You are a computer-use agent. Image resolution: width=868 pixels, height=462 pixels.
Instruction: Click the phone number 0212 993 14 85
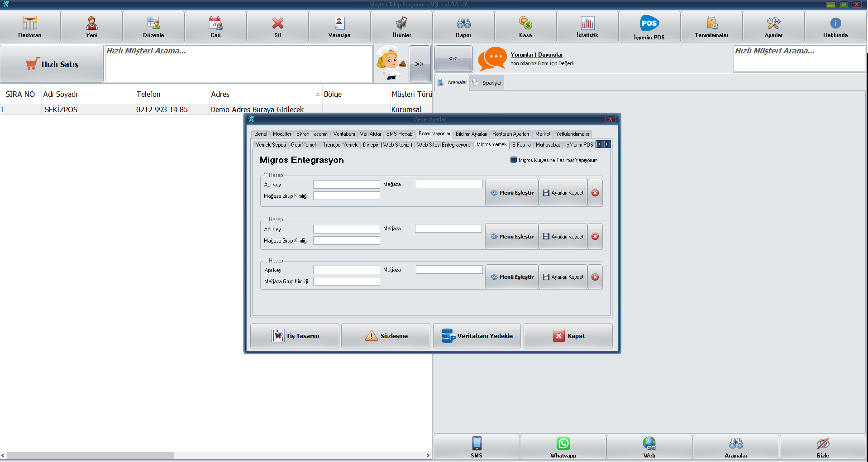pos(162,110)
